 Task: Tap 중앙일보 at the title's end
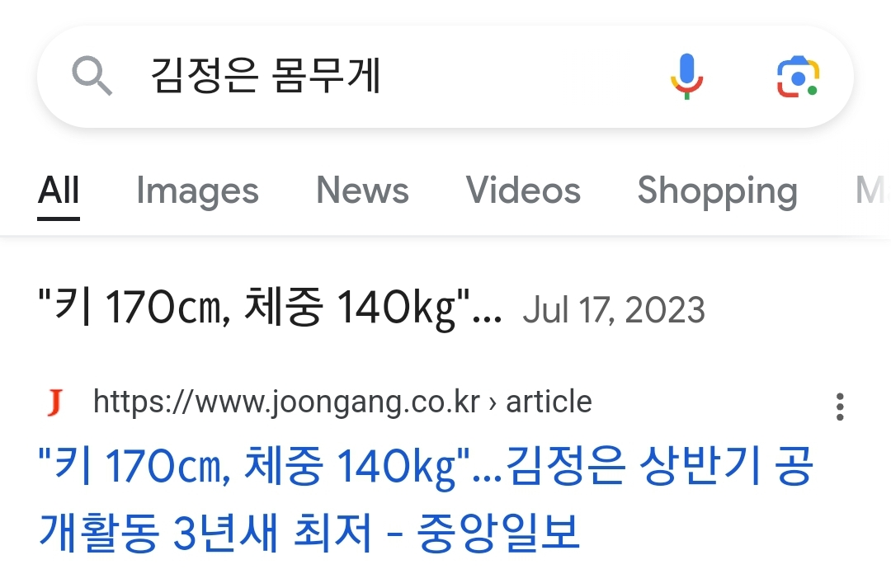point(497,533)
